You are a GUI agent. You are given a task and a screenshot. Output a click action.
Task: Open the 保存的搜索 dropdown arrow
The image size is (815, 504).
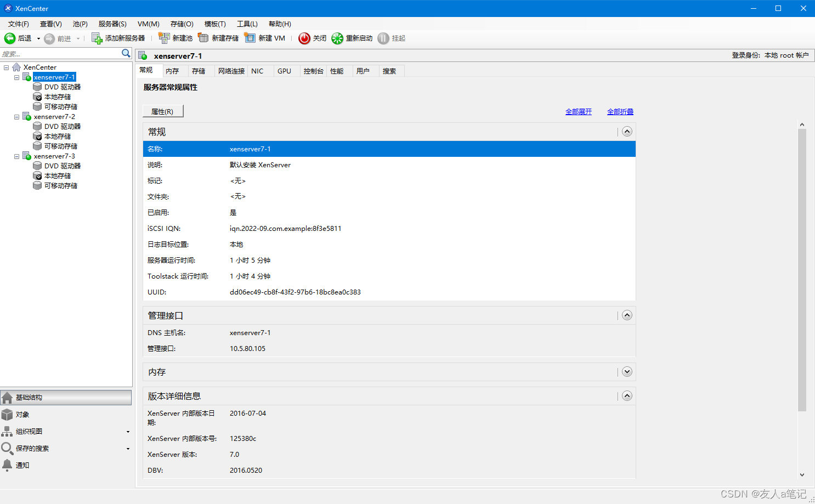(x=128, y=449)
